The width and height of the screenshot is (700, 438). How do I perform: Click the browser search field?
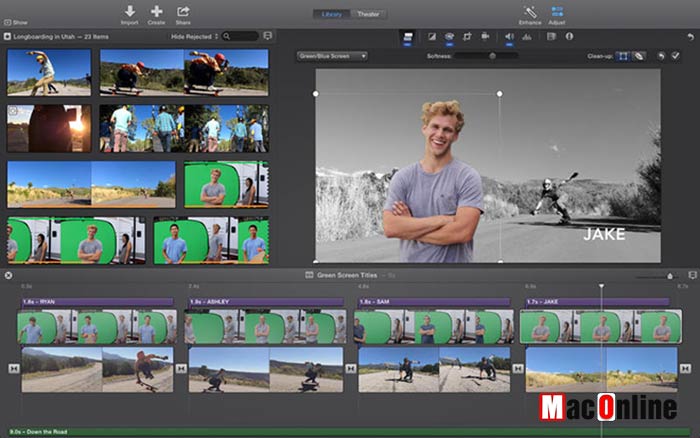click(x=240, y=36)
